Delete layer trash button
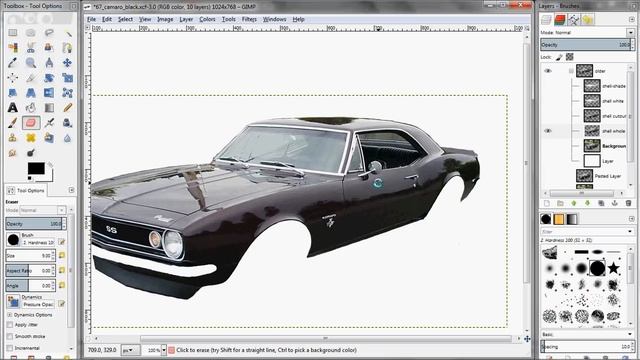 pyautogui.click(x=629, y=203)
